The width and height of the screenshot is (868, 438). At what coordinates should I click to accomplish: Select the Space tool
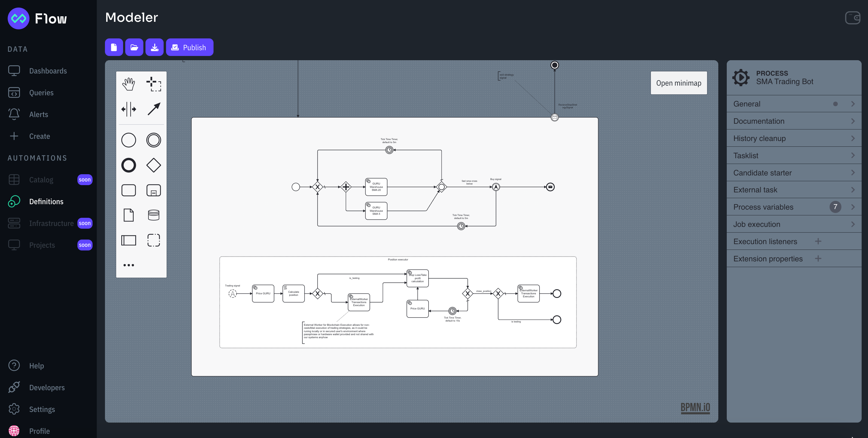point(128,109)
